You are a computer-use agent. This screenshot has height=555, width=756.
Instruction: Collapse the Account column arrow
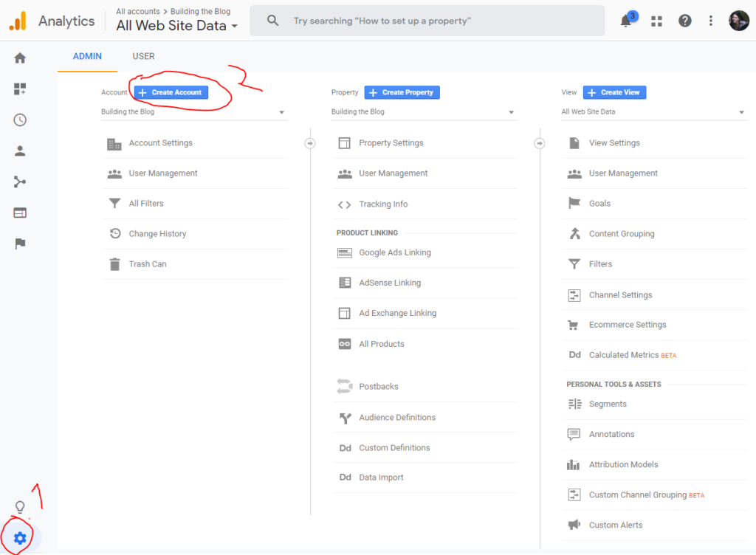coord(310,143)
